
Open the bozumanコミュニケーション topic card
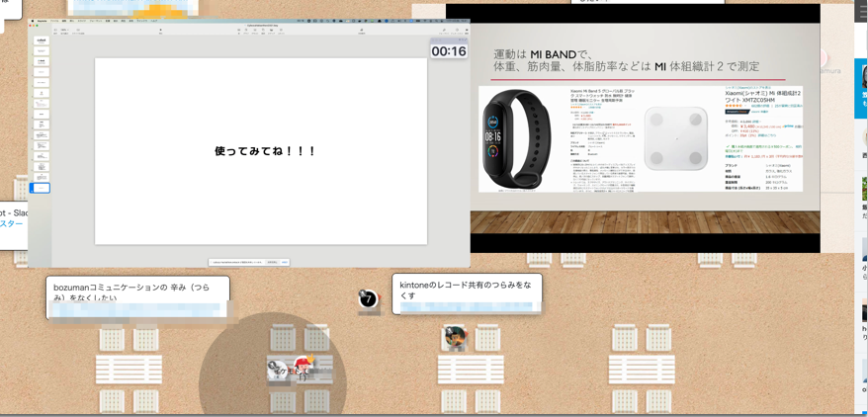137,297
